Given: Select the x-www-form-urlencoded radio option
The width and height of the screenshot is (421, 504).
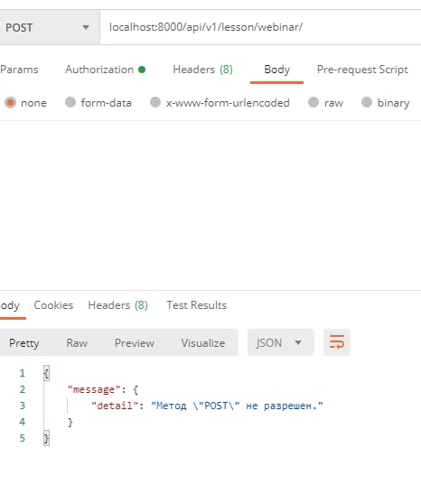Looking at the screenshot, I should pos(155,103).
